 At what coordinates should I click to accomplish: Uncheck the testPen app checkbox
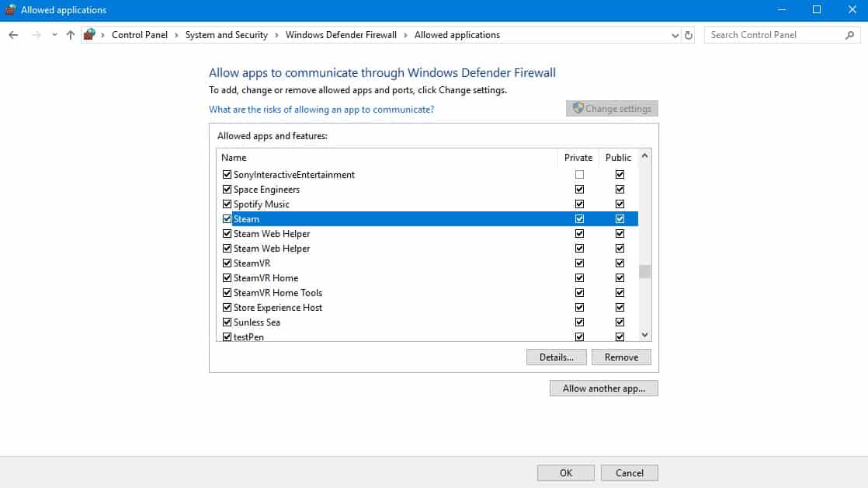[x=227, y=336]
